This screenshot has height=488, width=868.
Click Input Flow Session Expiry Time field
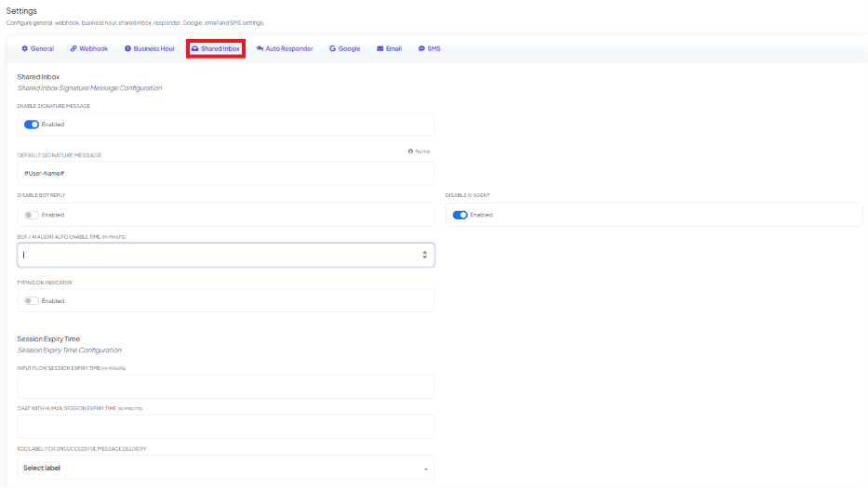[x=226, y=386]
